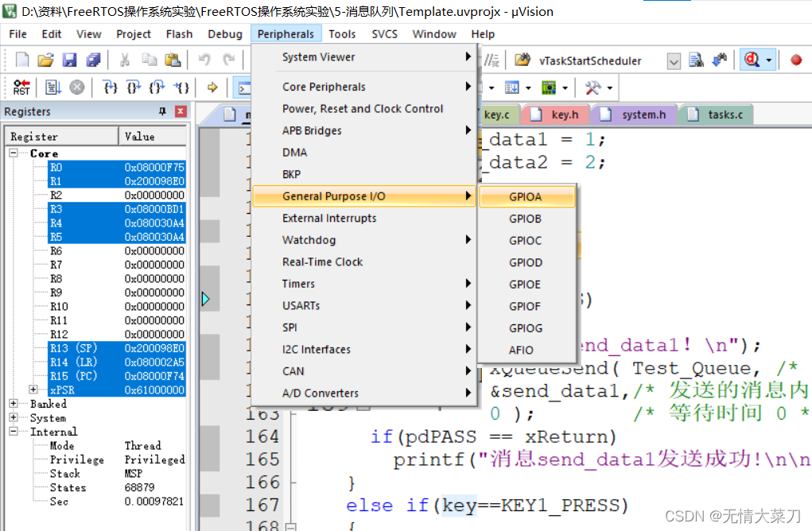Screen dimensions: 812x531
Task: Open the File menu
Action: [17, 34]
